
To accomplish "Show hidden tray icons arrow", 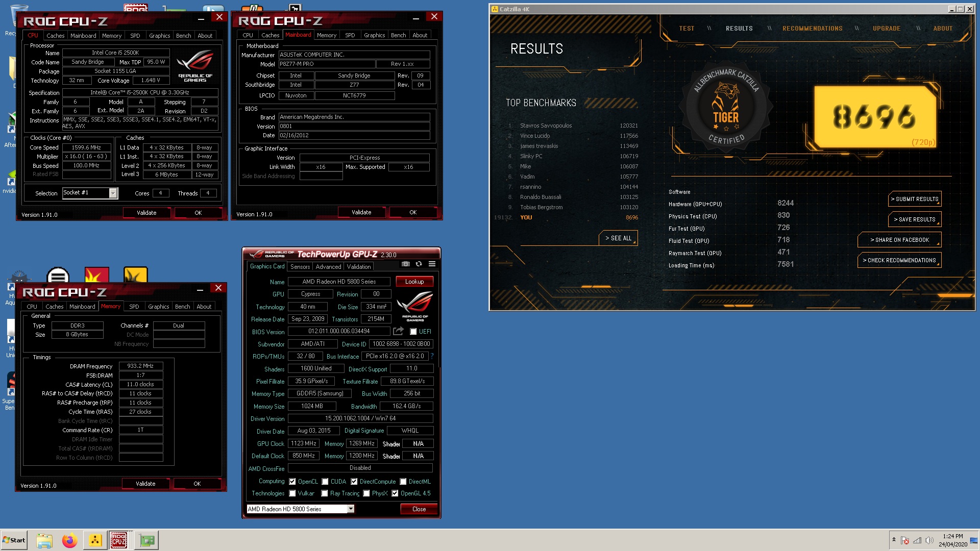I will [x=894, y=540].
